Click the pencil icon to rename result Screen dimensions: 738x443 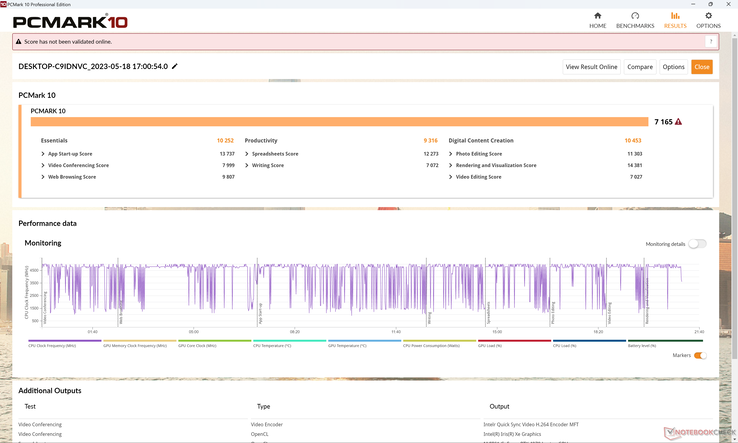[x=175, y=66]
